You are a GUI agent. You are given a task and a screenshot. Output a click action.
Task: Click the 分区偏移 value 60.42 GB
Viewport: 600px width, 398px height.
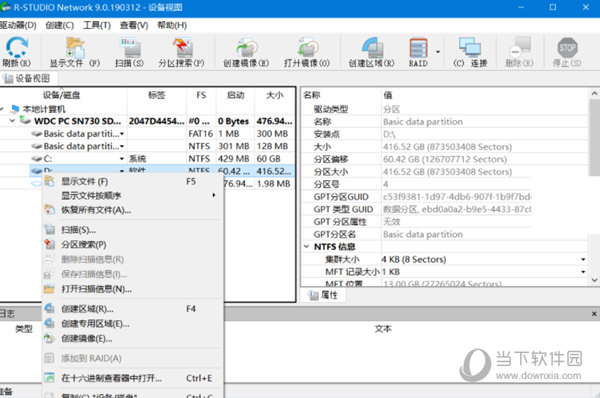click(445, 159)
